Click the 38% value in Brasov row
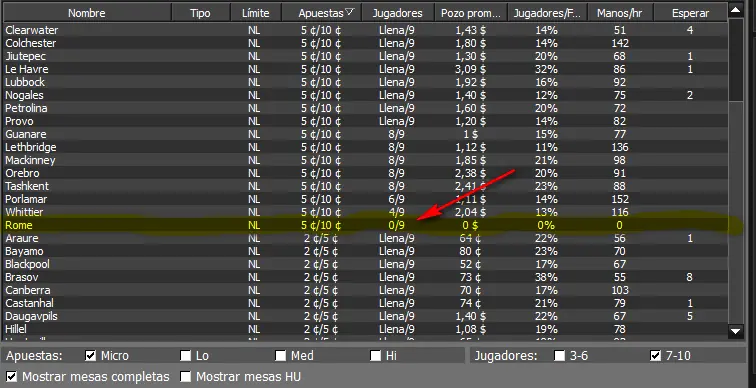Screen dimensions: 756x388 point(546,277)
